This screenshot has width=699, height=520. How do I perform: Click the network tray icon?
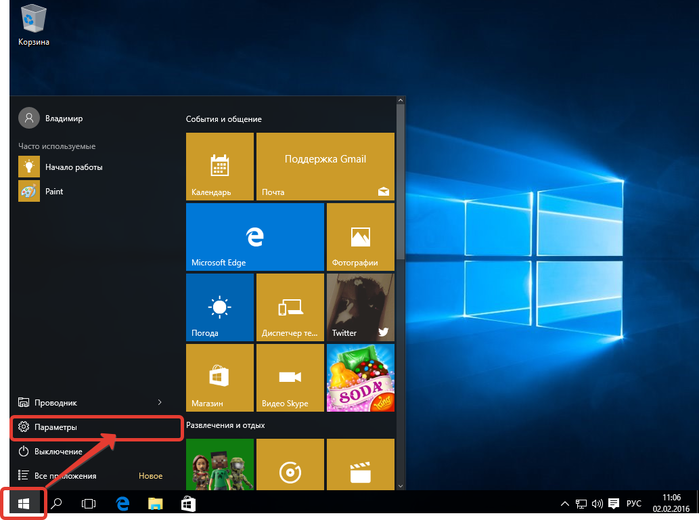coord(581,504)
